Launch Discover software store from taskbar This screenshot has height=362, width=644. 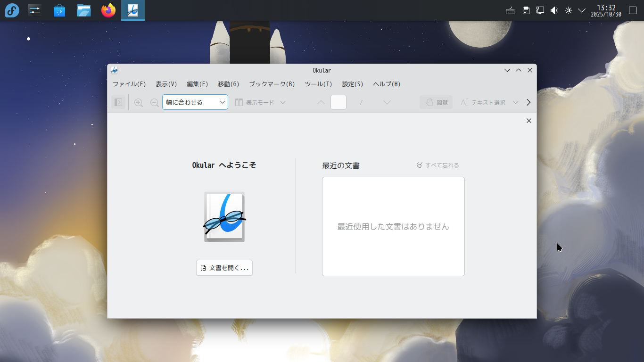coord(59,10)
